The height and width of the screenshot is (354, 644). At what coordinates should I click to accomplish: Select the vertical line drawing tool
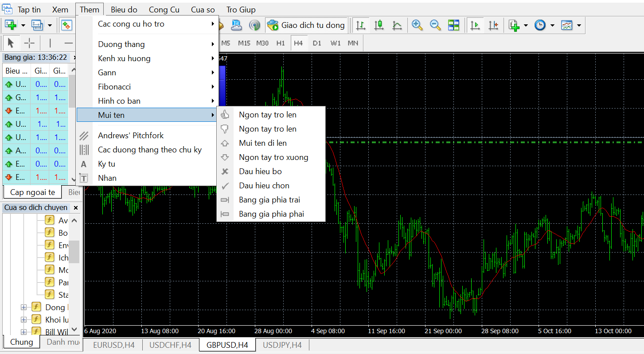coord(50,43)
